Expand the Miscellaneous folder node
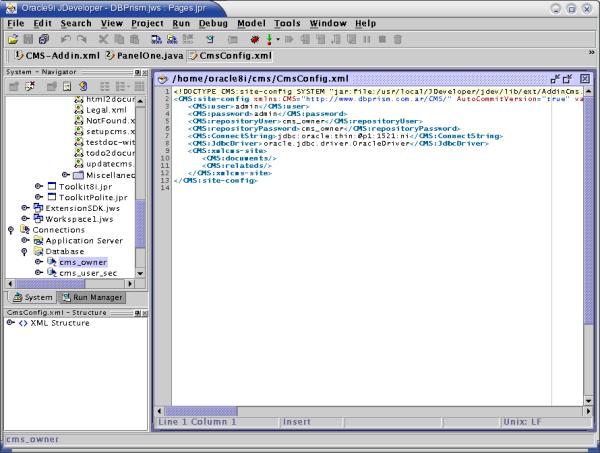 (x=65, y=175)
